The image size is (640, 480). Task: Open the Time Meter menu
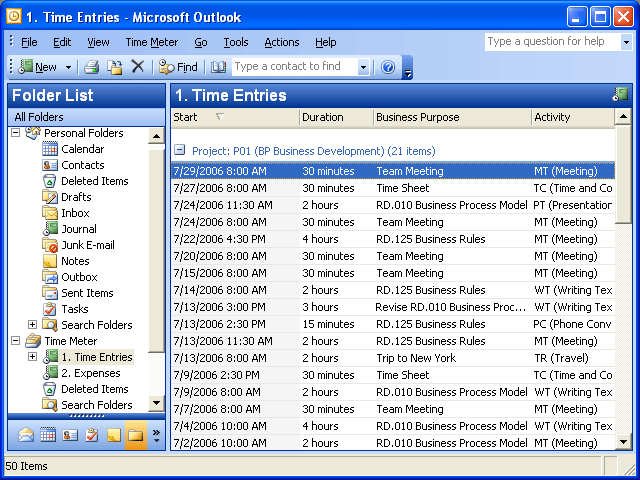click(152, 42)
